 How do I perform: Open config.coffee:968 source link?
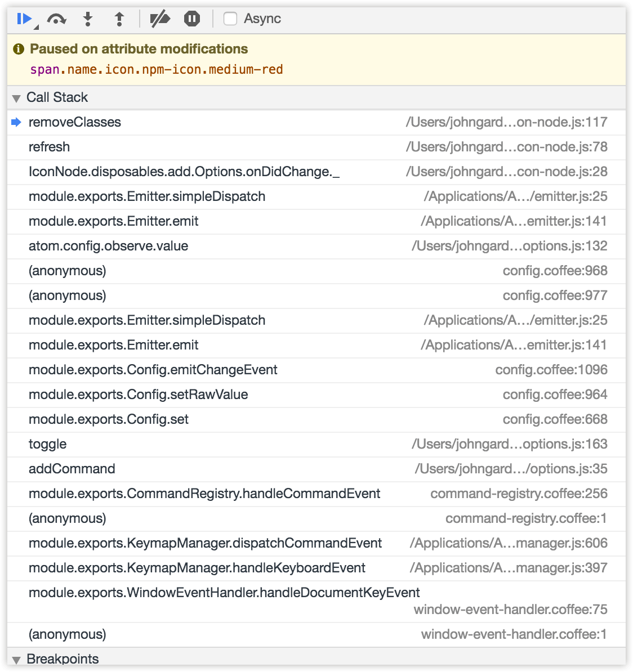click(555, 271)
